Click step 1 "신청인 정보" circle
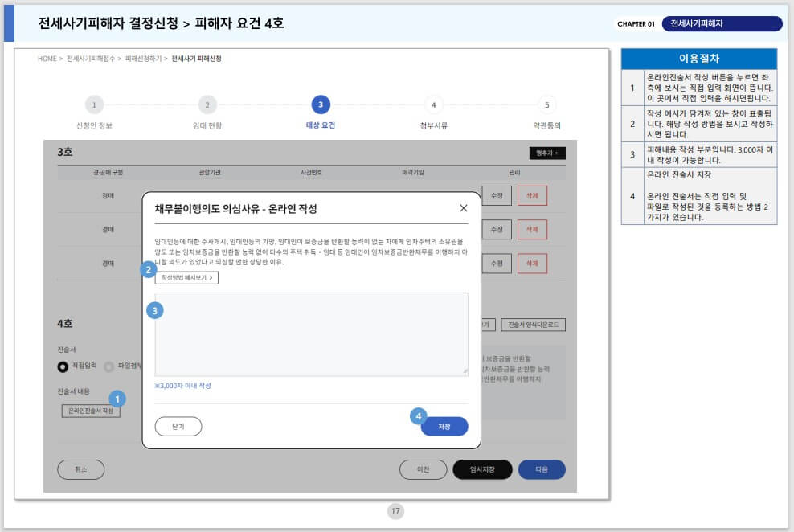Viewport: 794px width, 532px height. click(96, 104)
